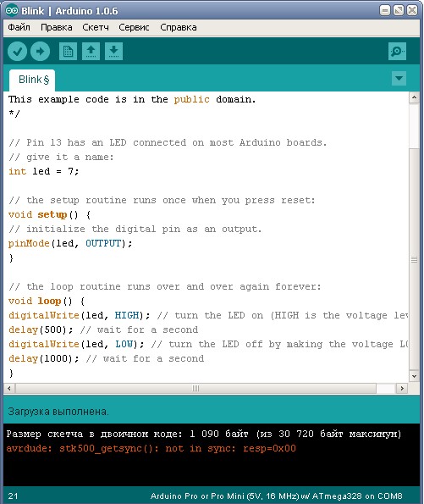Open the Правка menu
This screenshot has width=424, height=504.
pos(57,27)
